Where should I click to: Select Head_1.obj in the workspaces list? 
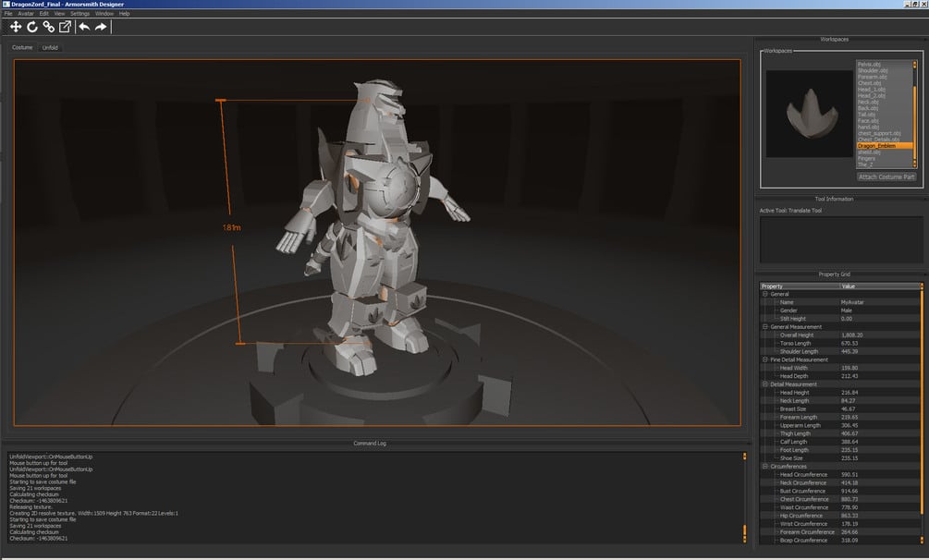point(884,90)
